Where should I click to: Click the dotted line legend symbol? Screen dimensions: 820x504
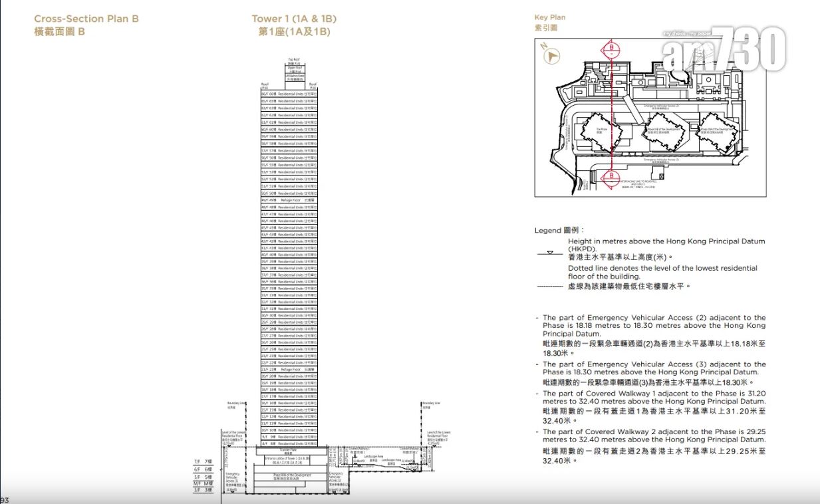pyautogui.click(x=550, y=287)
